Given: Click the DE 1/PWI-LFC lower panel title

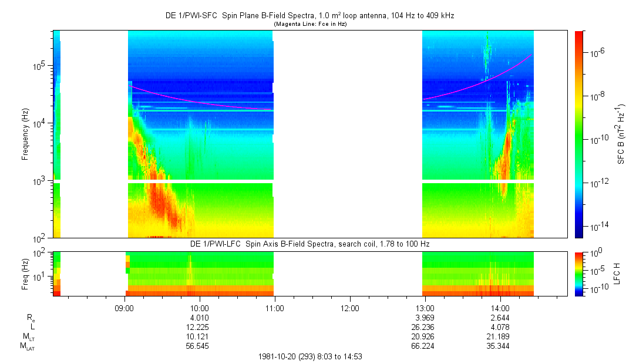Looking at the screenshot, I should click(309, 244).
